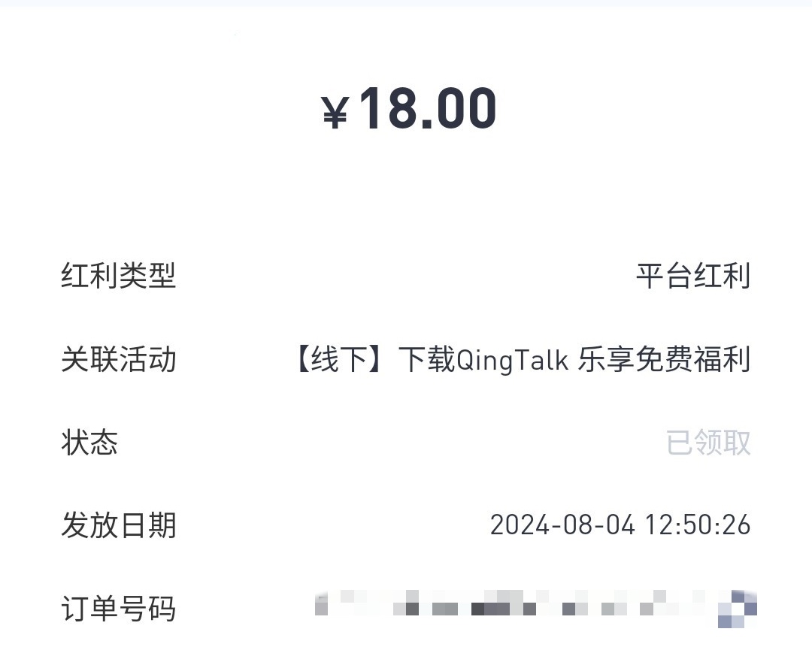Click the word QingTalk in the activity
This screenshot has width=812, height=659.
pyautogui.click(x=513, y=360)
